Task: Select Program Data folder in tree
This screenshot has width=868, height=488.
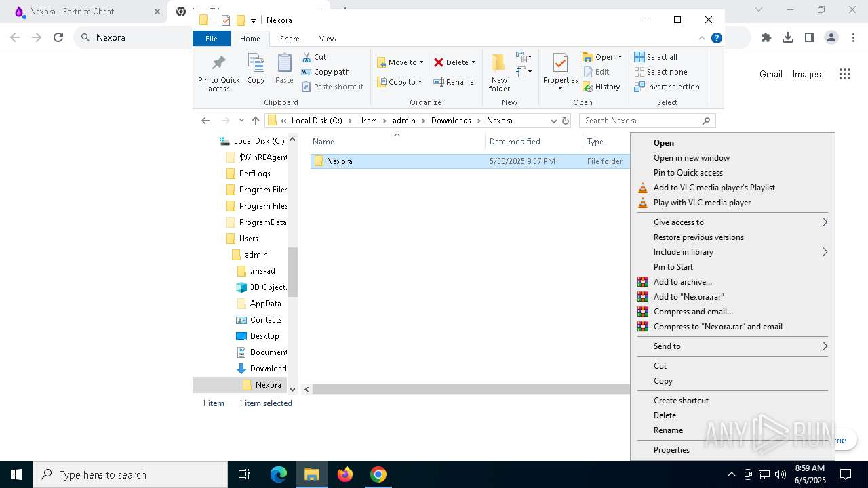Action: [x=262, y=222]
